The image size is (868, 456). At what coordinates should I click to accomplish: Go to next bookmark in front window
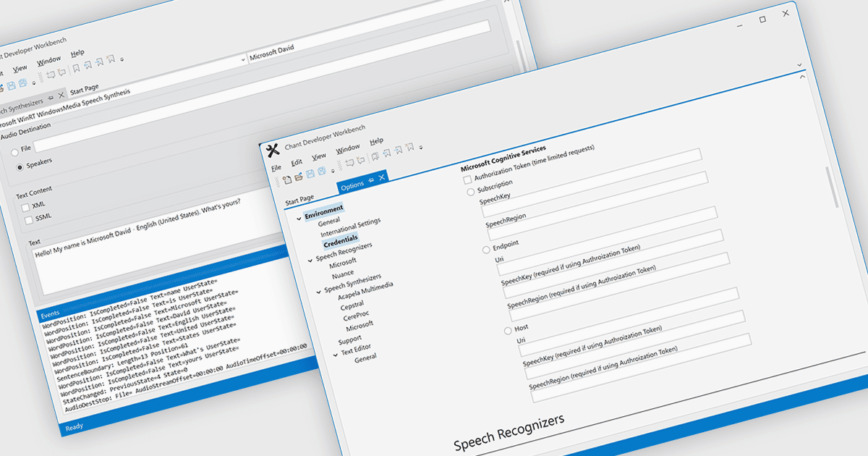point(399,150)
